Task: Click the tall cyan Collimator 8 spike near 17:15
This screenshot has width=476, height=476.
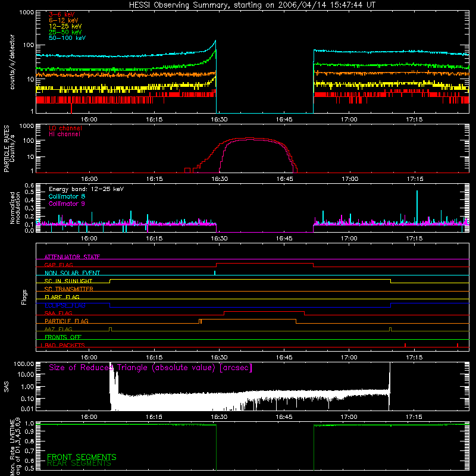Action: tap(417, 206)
